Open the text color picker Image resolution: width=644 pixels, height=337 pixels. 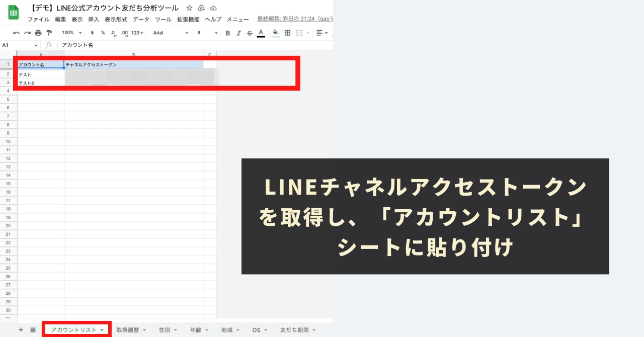point(261,33)
